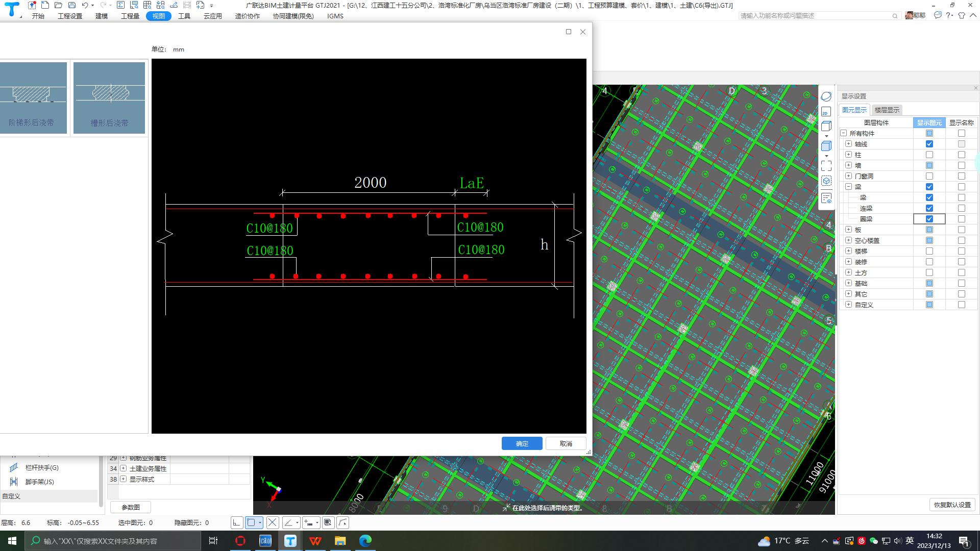
Task: Click the 参数图 button
Action: [131, 507]
